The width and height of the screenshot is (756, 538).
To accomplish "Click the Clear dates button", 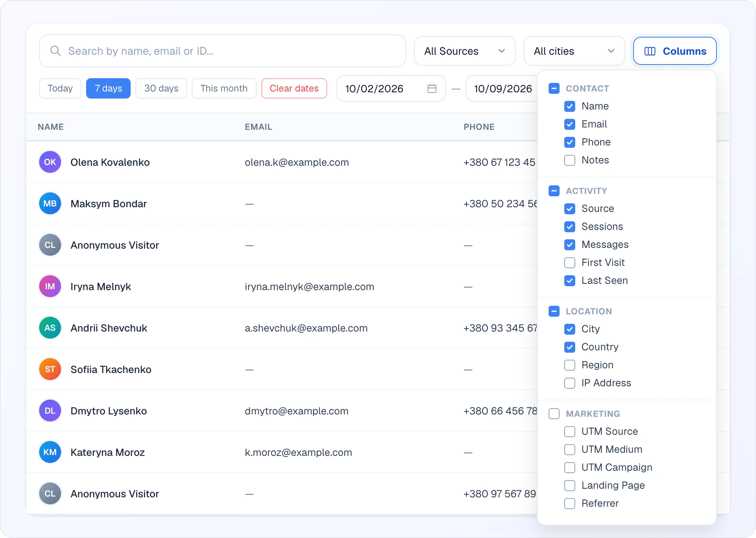I will coord(294,88).
